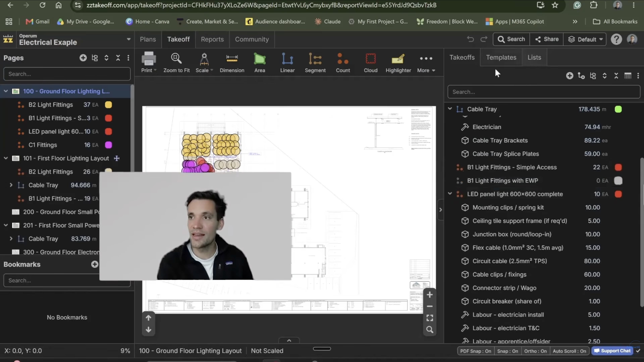Open the Default layers dropdown
Image resolution: width=644 pixels, height=362 pixels.
(x=585, y=39)
